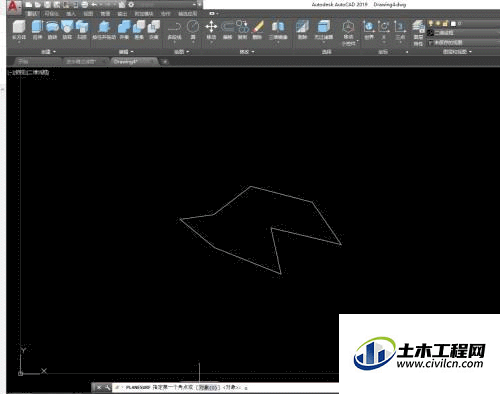Select the 3D Mirror (三维镜像) tool
This screenshot has width=500, height=394.
[278, 30]
